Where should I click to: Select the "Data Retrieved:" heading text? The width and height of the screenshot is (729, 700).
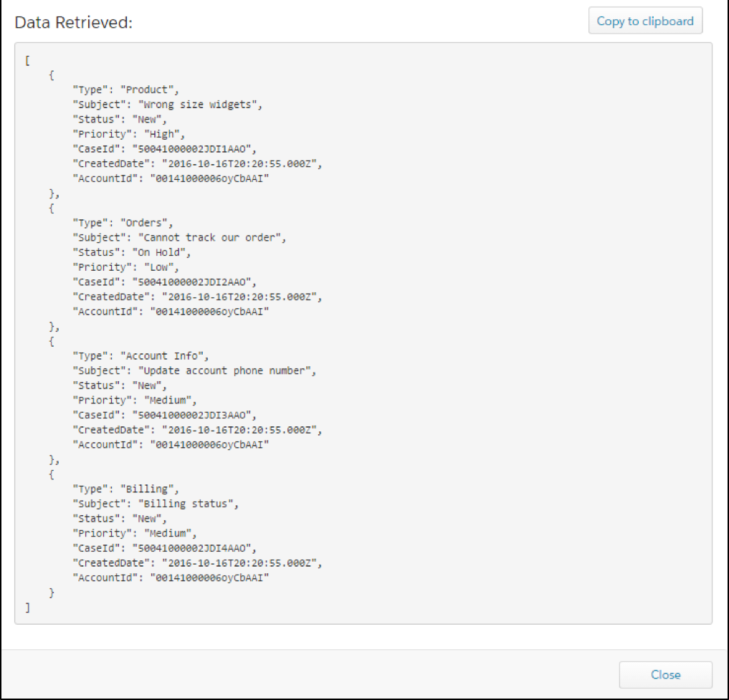73,22
